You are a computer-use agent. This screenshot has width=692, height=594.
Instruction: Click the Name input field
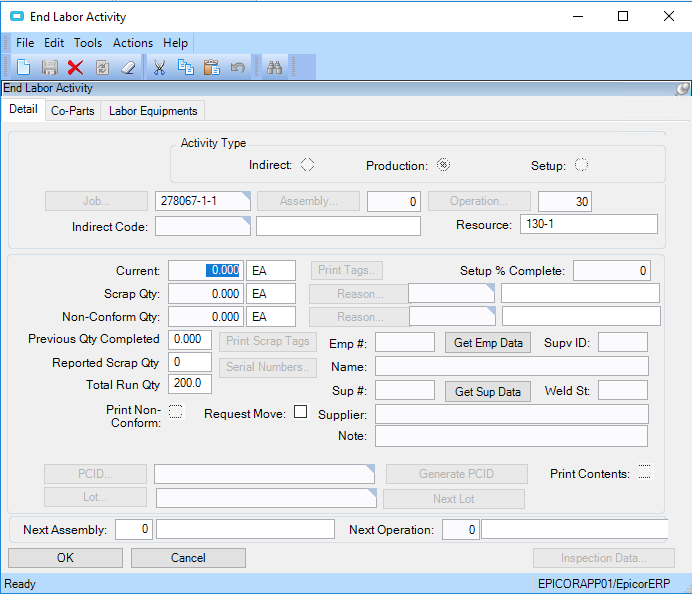512,367
